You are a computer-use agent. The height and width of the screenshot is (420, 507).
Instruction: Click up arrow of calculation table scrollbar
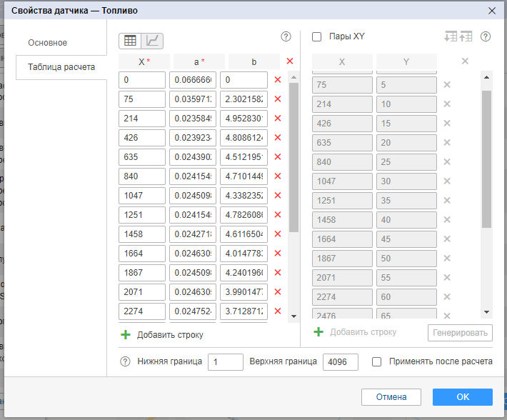point(293,77)
